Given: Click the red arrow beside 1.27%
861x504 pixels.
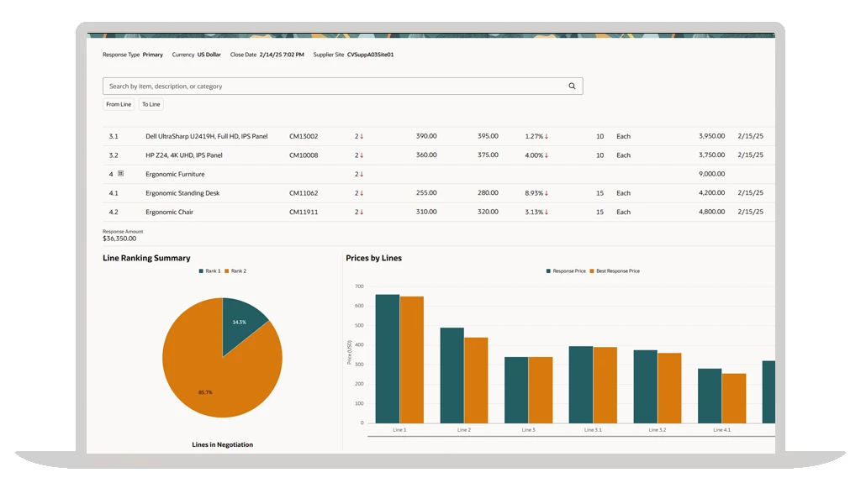Looking at the screenshot, I should pyautogui.click(x=546, y=136).
